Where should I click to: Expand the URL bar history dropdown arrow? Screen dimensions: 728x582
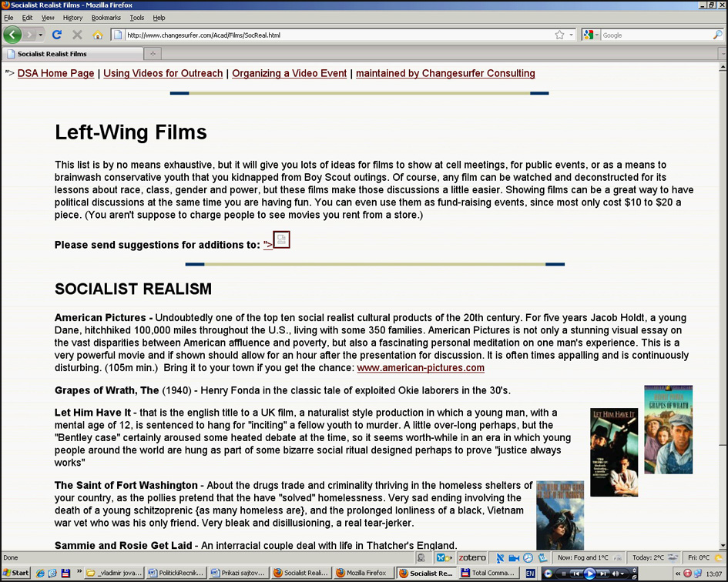(x=571, y=35)
